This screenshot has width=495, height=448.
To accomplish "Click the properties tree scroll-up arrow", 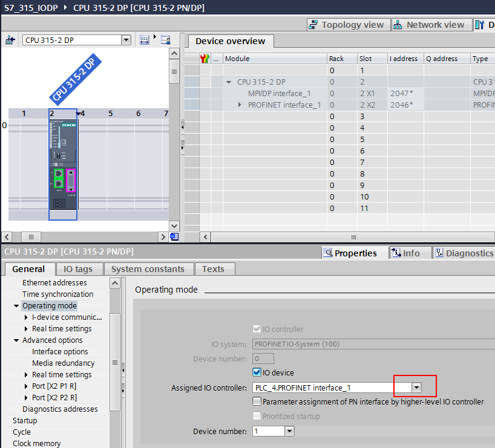I will [x=115, y=283].
